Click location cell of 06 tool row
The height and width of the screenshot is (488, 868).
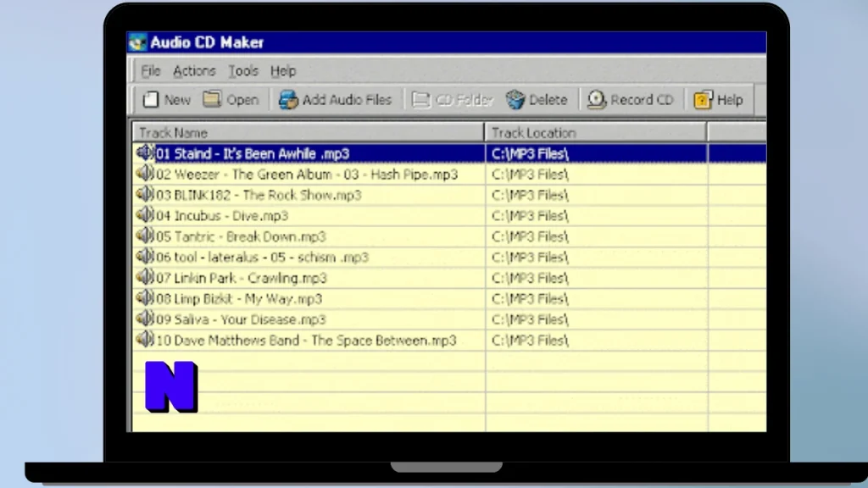coord(597,258)
